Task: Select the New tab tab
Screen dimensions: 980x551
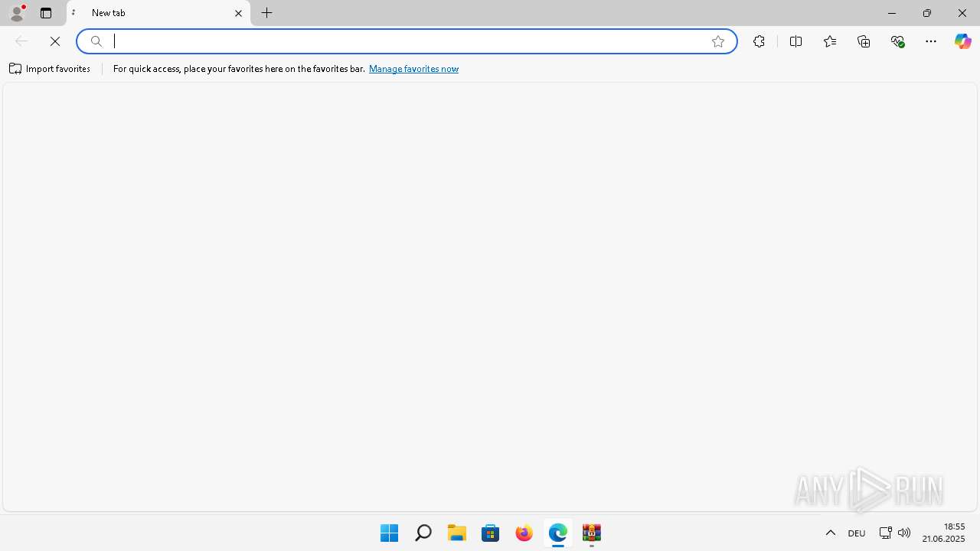Action: tap(158, 13)
